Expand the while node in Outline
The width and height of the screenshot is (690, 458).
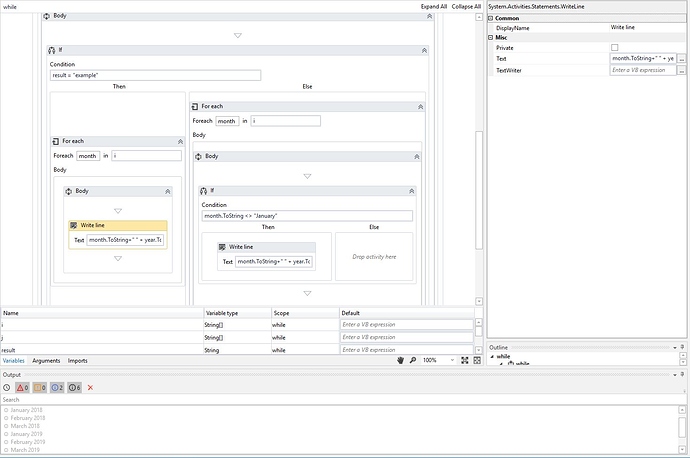[492, 356]
